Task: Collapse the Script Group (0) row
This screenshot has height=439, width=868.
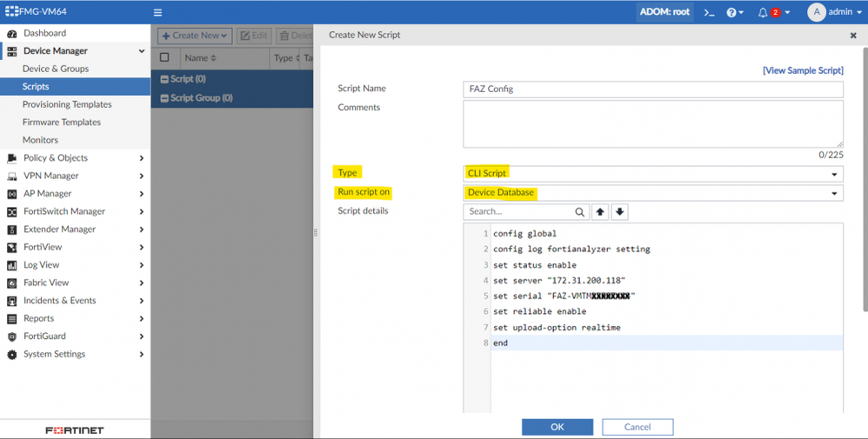Action: (164, 98)
